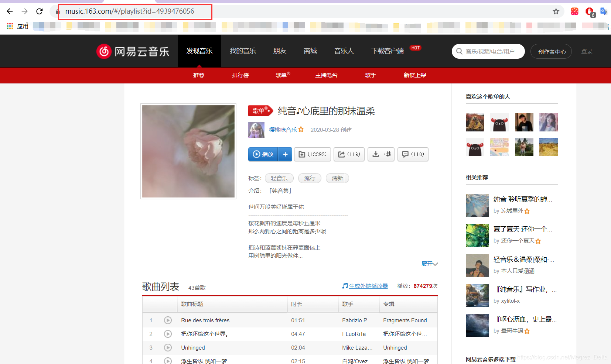Click the browser refresh icon

39,11
